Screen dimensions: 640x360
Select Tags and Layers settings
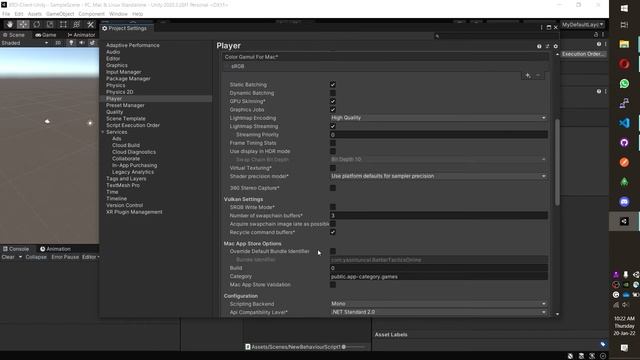(x=126, y=179)
